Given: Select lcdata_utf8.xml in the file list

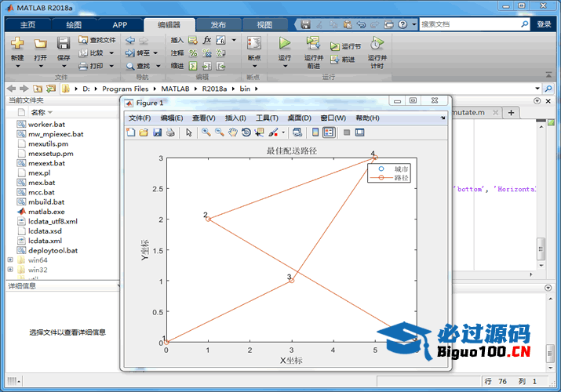Looking at the screenshot, I should click(53, 221).
